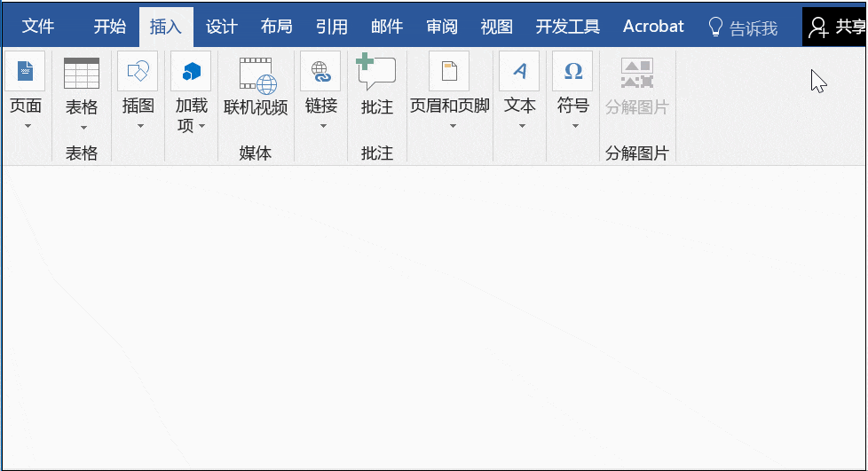The width and height of the screenshot is (868, 471).
Task: Expand the 符号 dropdown arrow
Action: click(575, 126)
